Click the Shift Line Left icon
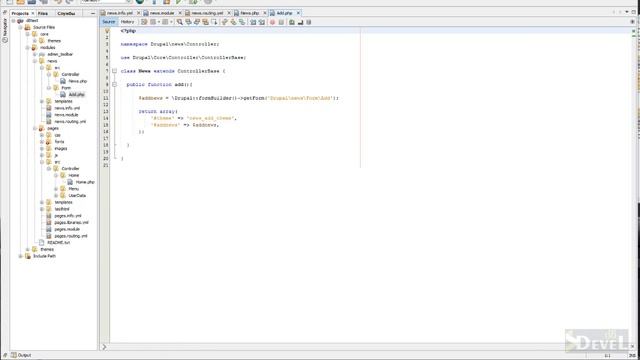Image resolution: width=640 pixels, height=360 pixels. (253, 22)
